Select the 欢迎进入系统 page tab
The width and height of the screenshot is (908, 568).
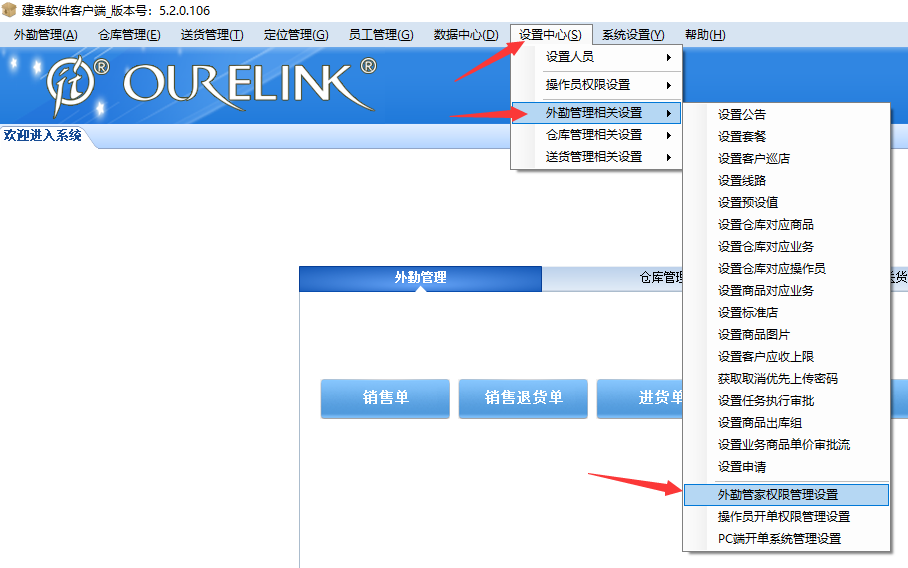tap(43, 136)
